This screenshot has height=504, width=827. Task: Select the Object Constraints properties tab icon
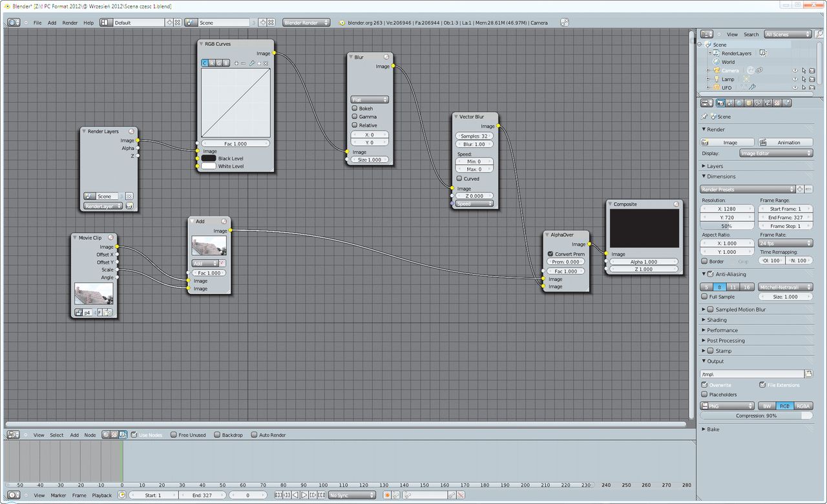(758, 103)
